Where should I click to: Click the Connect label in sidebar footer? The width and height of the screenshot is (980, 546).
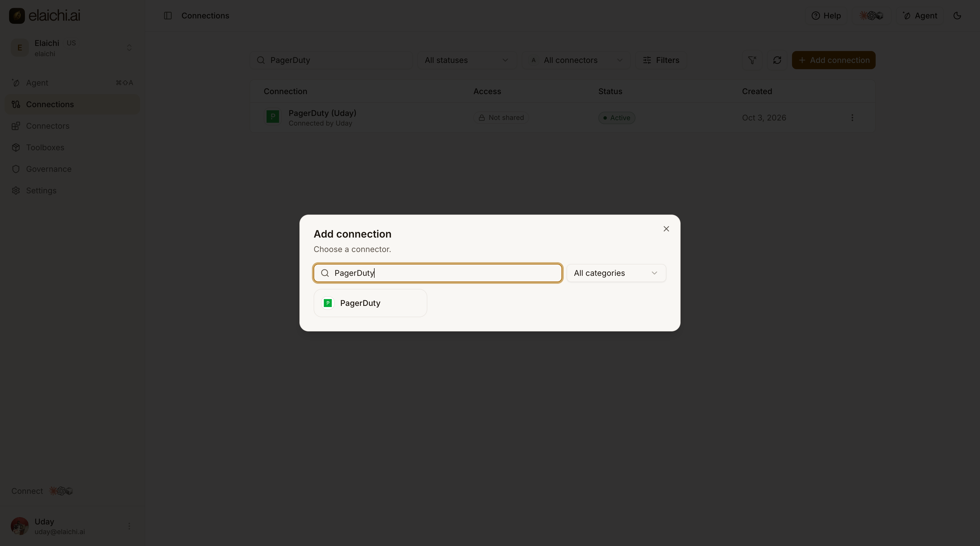tap(27, 491)
